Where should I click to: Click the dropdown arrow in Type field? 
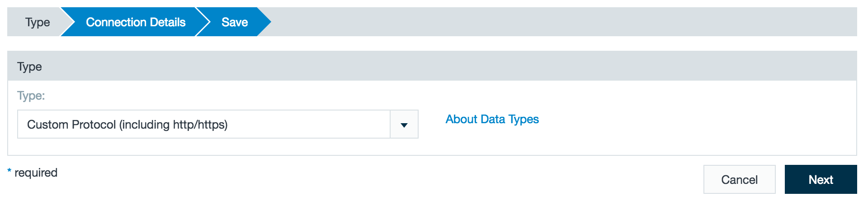[404, 125]
